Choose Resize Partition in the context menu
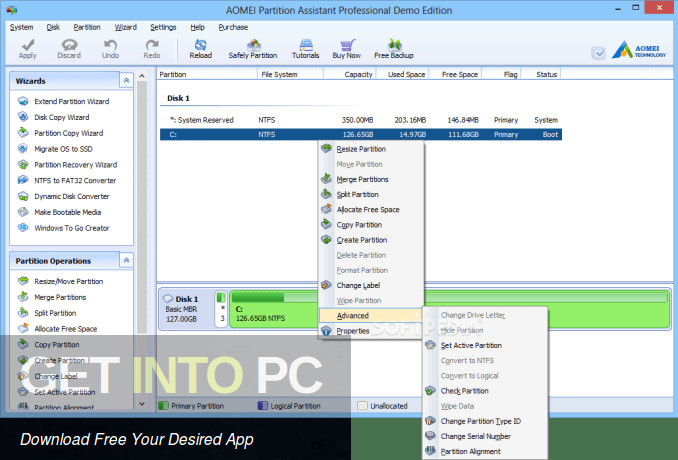The height and width of the screenshot is (460, 678). (x=371, y=149)
